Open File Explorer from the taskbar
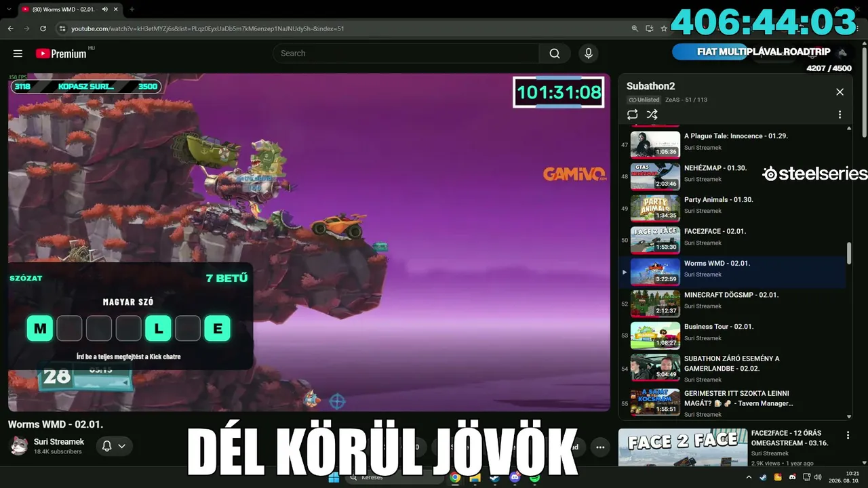Screen dimensions: 868x488 tap(475, 478)
